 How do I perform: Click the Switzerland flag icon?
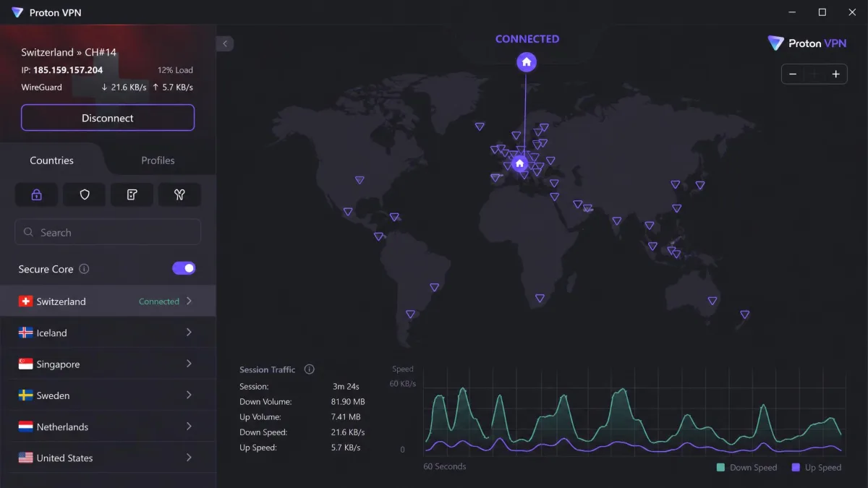25,301
